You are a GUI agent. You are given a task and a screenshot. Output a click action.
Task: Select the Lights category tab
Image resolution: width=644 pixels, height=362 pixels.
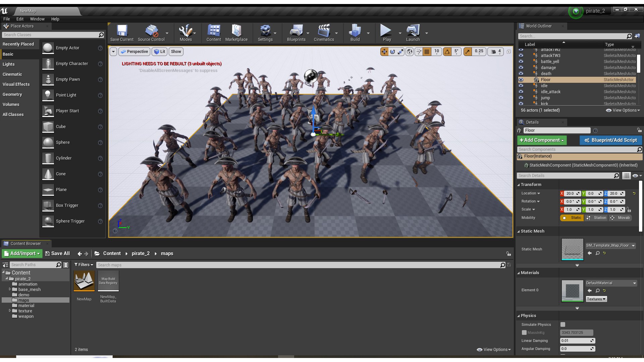(x=9, y=64)
